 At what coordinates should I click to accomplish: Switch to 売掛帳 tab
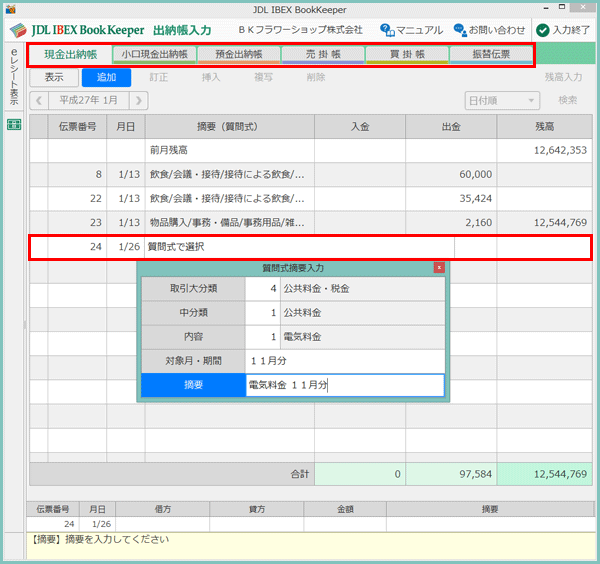[x=323, y=54]
